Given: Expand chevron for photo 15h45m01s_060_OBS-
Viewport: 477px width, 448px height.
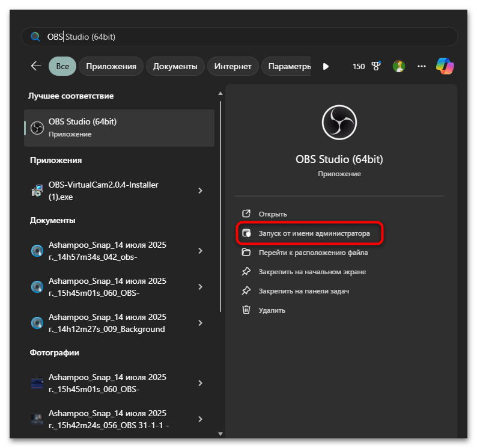Looking at the screenshot, I should (200, 383).
